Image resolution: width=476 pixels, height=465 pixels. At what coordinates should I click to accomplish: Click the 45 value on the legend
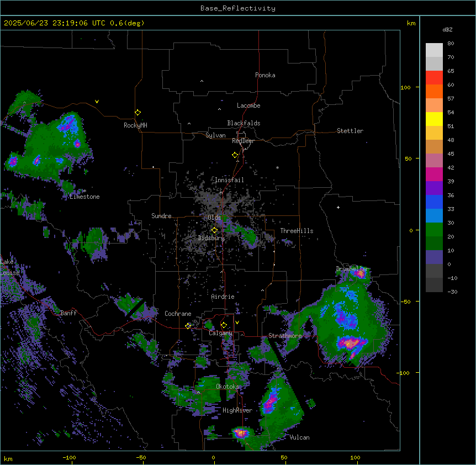click(x=451, y=154)
